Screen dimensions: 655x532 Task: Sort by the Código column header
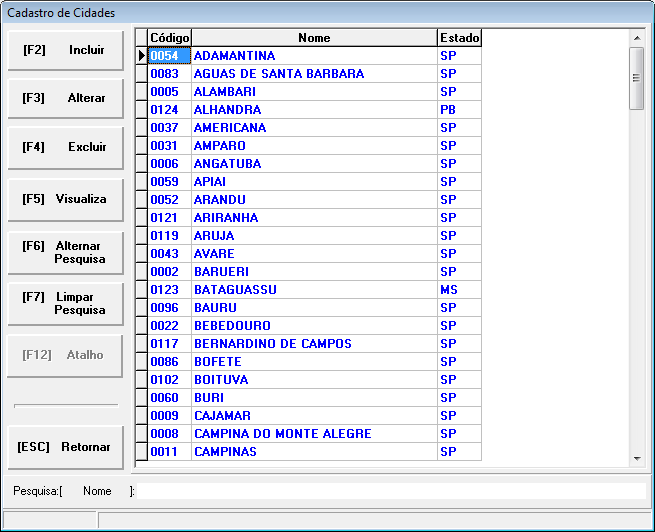click(169, 38)
